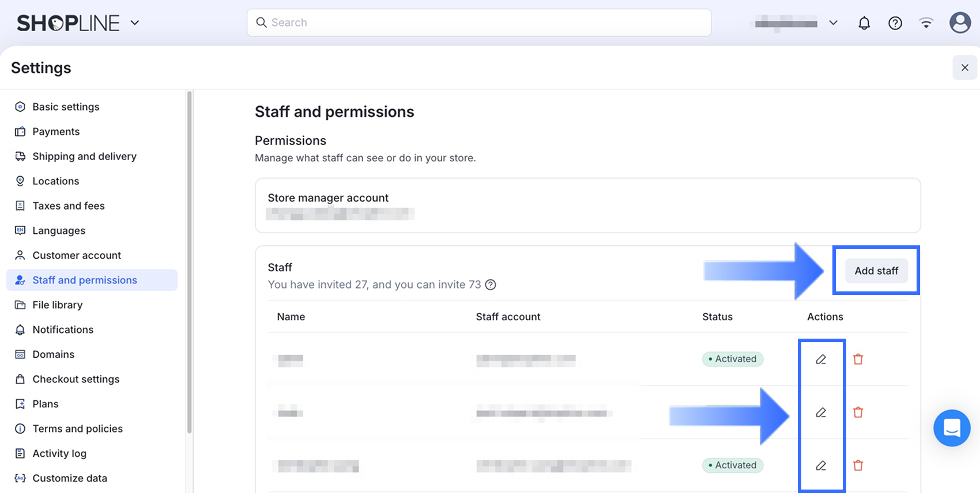
Task: Click the edit pencil in third staff row
Action: tap(821, 465)
